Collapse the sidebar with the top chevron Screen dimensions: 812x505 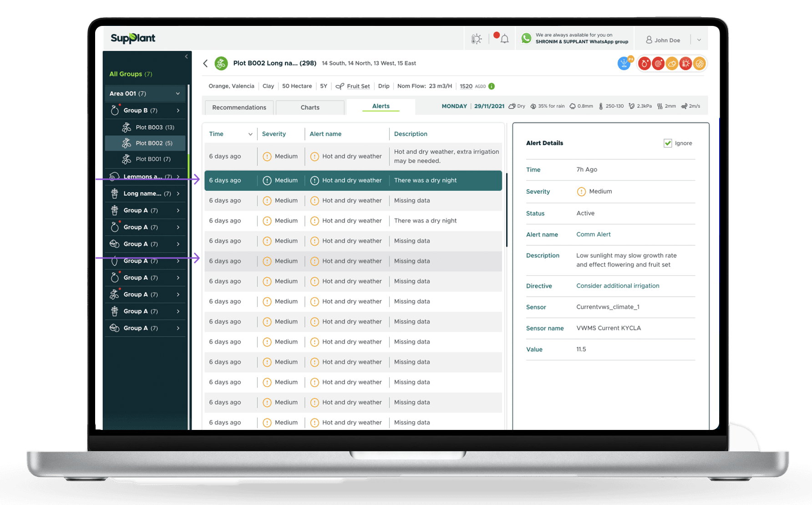click(x=186, y=56)
